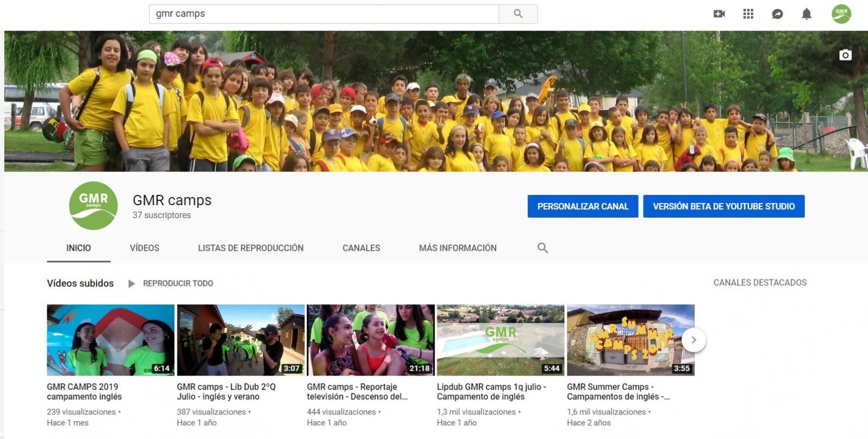
Task: Open the LISTAS DE REPRODUCCIÓN tab
Action: 251,248
